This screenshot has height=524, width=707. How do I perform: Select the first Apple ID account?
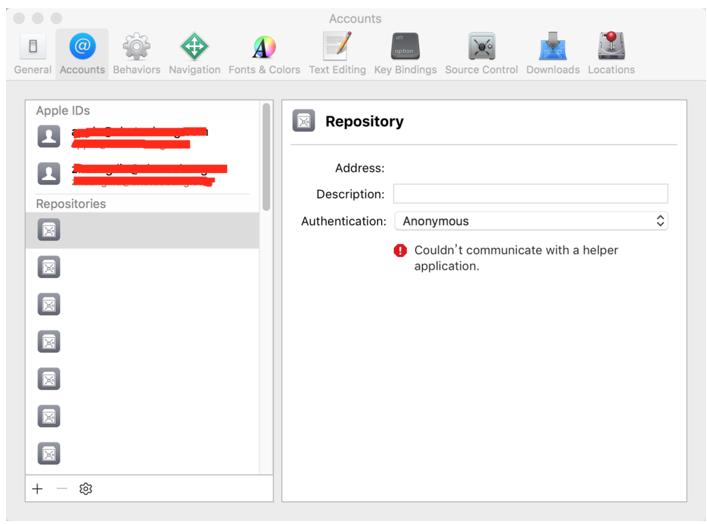coord(142,137)
